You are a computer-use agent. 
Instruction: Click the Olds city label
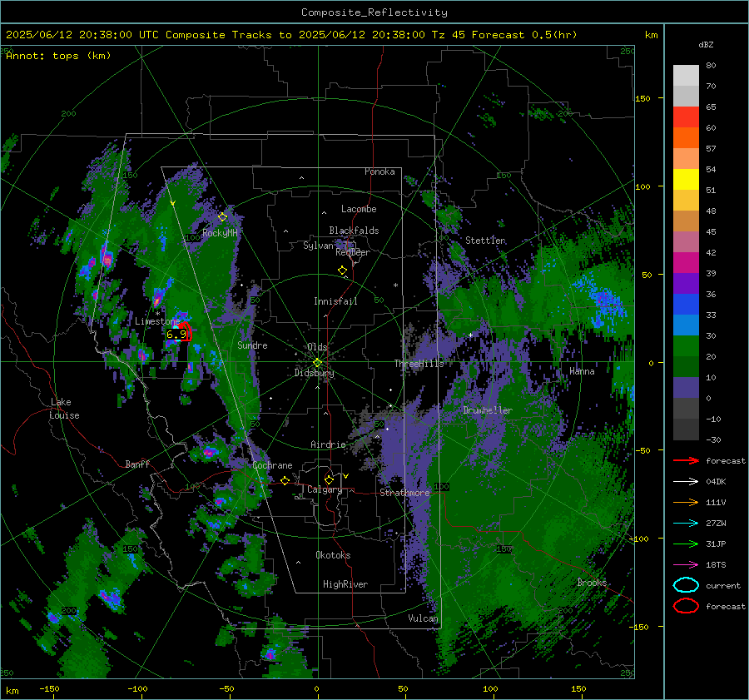point(317,347)
